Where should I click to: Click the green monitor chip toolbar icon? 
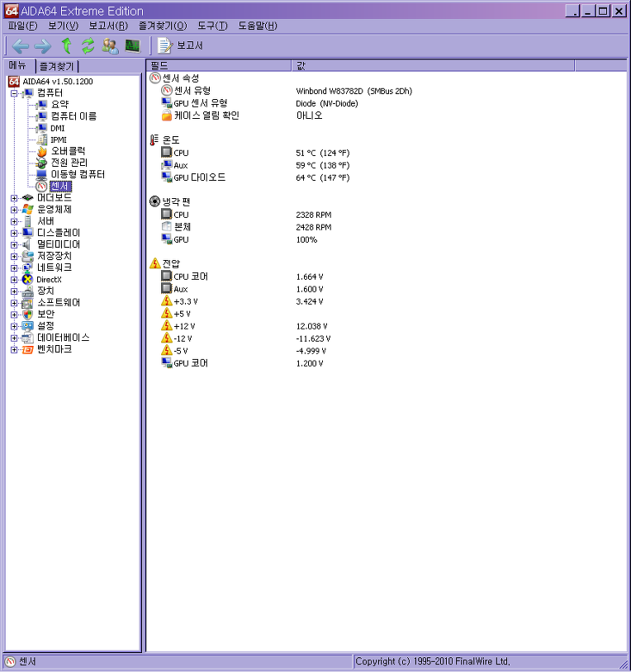[x=132, y=45]
